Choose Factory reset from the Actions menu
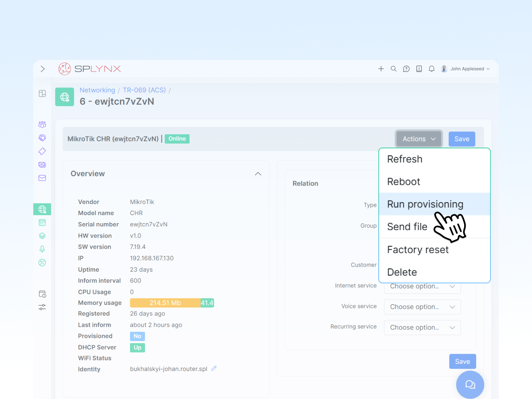This screenshot has width=532, height=399. (x=418, y=249)
